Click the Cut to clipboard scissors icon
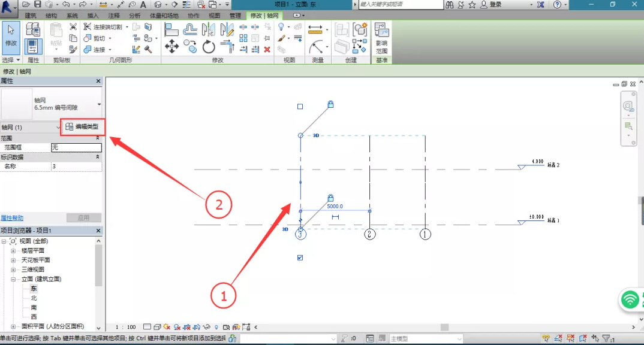This screenshot has width=644, height=345. [x=73, y=27]
